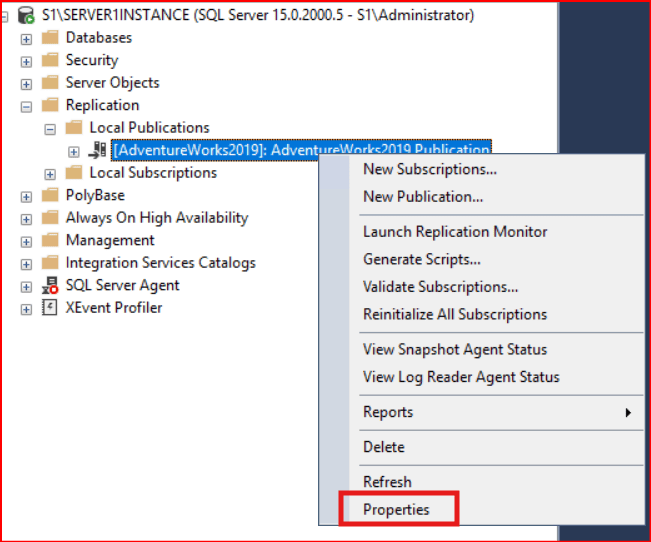Image resolution: width=651 pixels, height=542 pixels.
Task: Click the Security folder icon
Action: (x=50, y=60)
